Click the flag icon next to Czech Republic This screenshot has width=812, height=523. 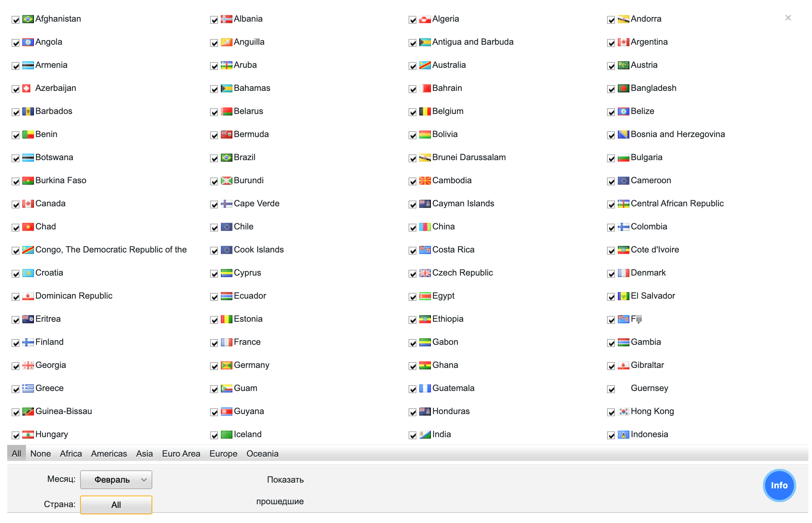point(425,273)
